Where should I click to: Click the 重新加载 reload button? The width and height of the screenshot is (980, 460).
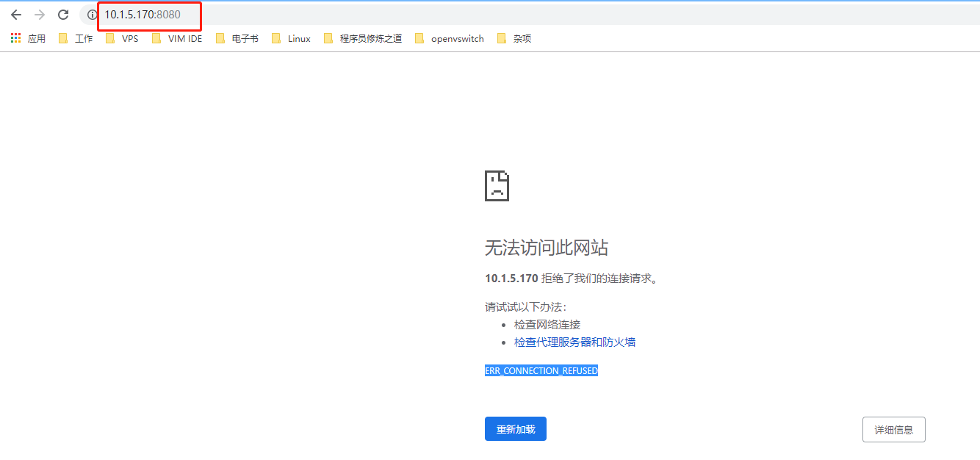[x=516, y=429]
